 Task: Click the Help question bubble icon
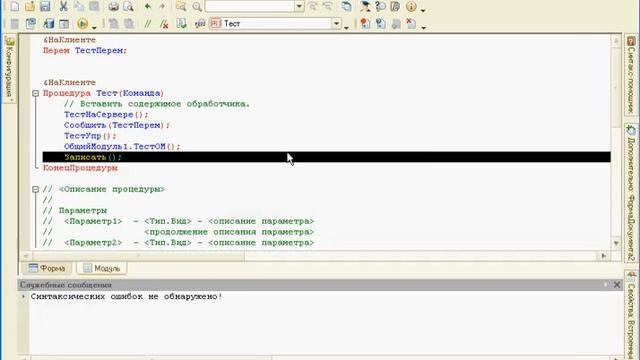click(380, 6)
